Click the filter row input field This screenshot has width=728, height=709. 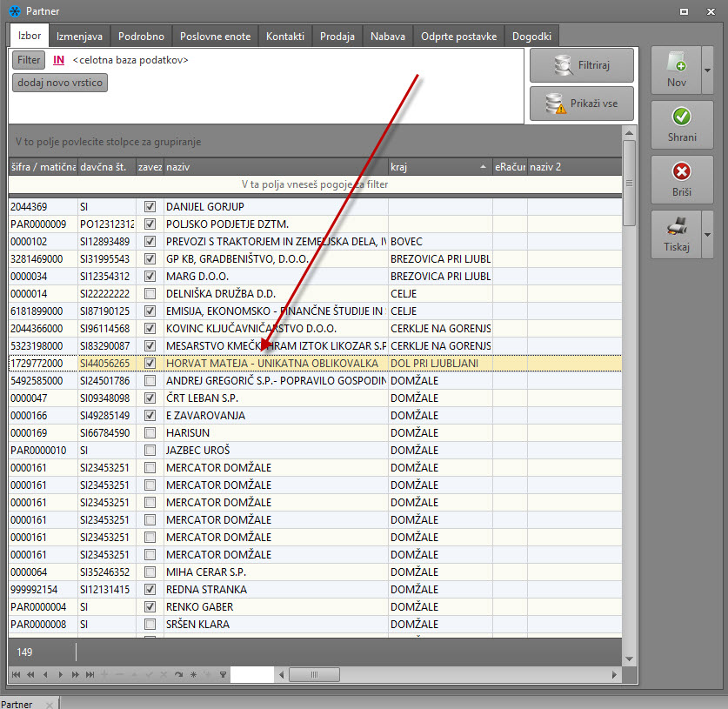tap(315, 184)
